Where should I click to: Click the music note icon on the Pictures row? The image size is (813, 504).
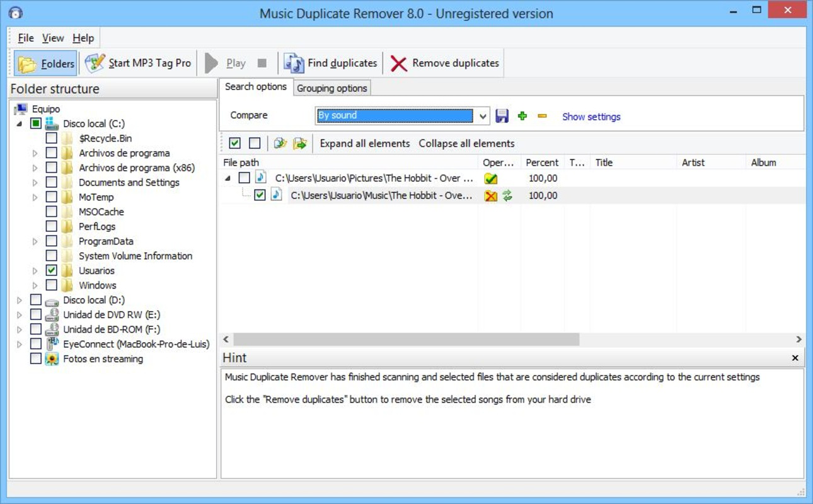click(x=261, y=178)
